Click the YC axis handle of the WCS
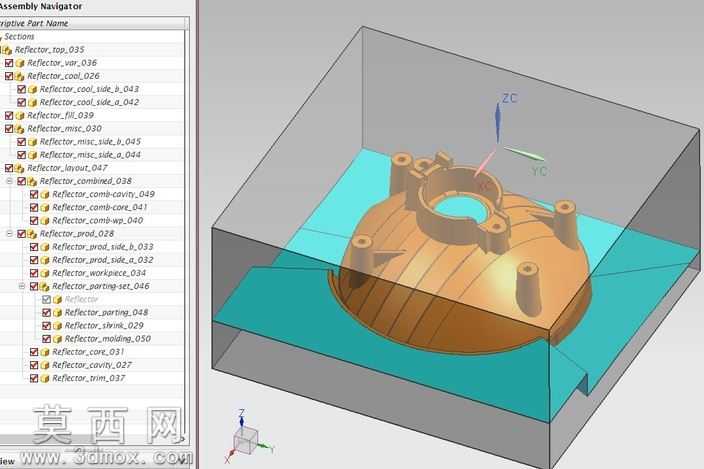Screen dimensions: 704x469 [x=524, y=154]
